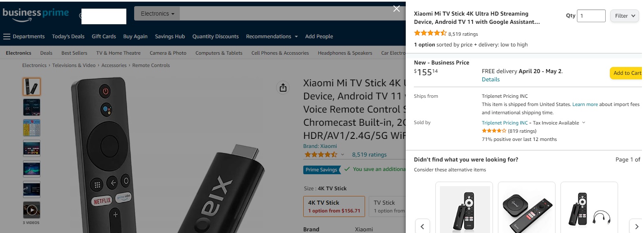The height and width of the screenshot is (233, 644).
Task: Expand the Recommendations menu
Action: [272, 37]
